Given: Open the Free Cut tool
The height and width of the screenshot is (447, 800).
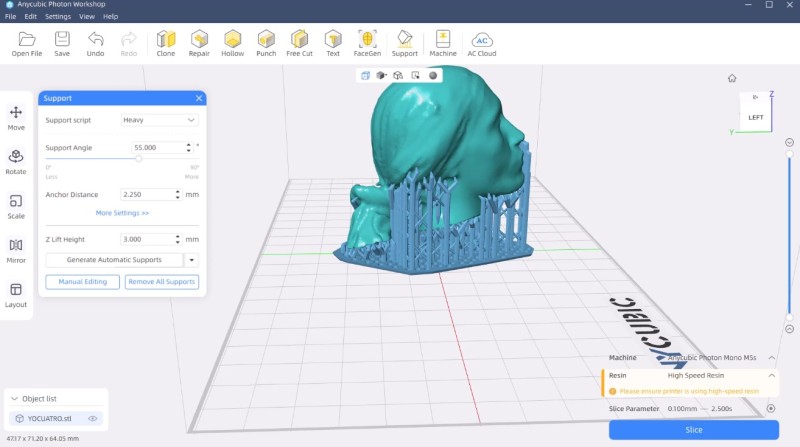Looking at the screenshot, I should pyautogui.click(x=299, y=43).
